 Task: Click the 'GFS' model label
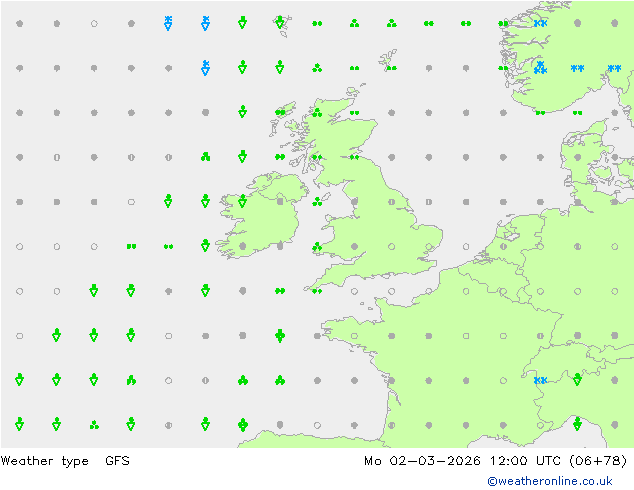(117, 461)
